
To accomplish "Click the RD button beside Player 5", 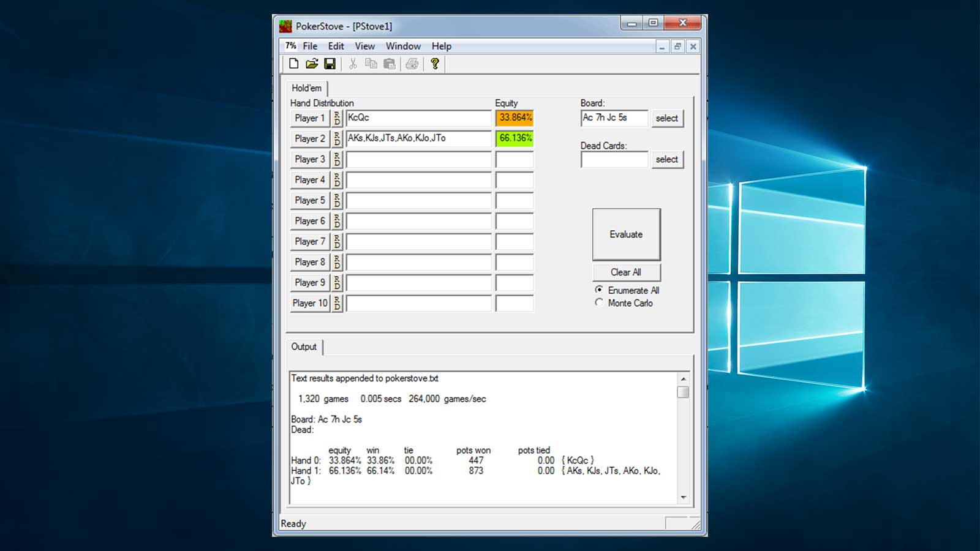I will (337, 200).
